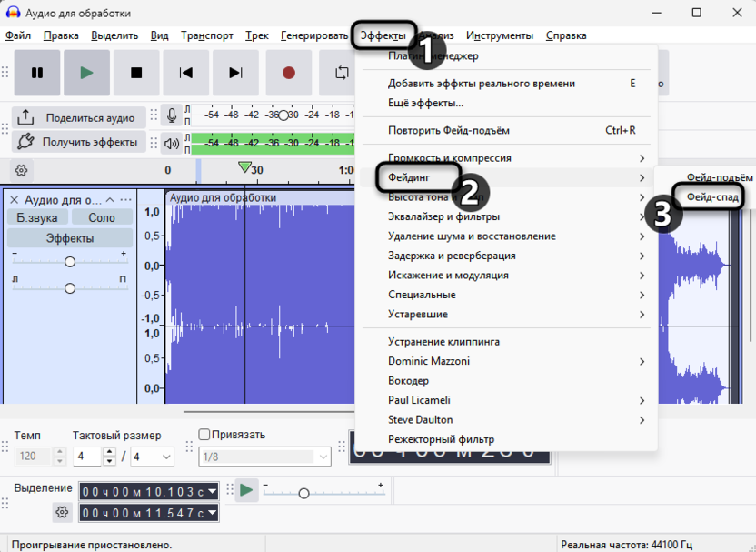Click the track pan slider knob

click(x=70, y=288)
